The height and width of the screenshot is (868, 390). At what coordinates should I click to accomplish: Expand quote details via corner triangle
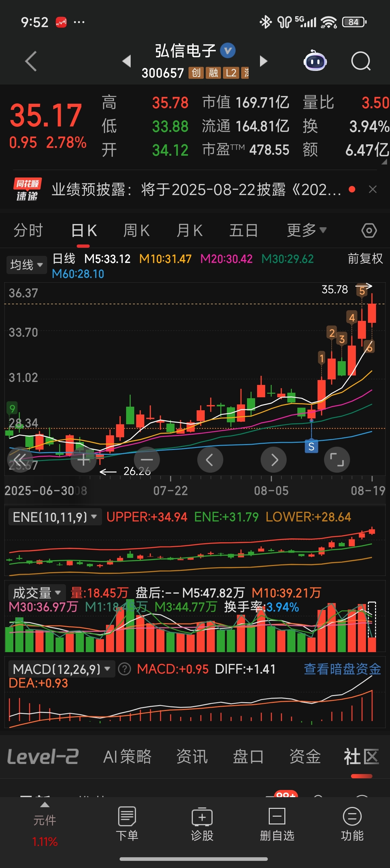pos(384,162)
